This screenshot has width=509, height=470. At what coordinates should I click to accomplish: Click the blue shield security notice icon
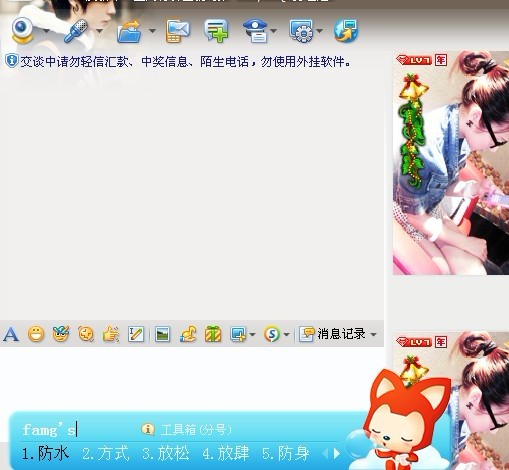coord(11,61)
